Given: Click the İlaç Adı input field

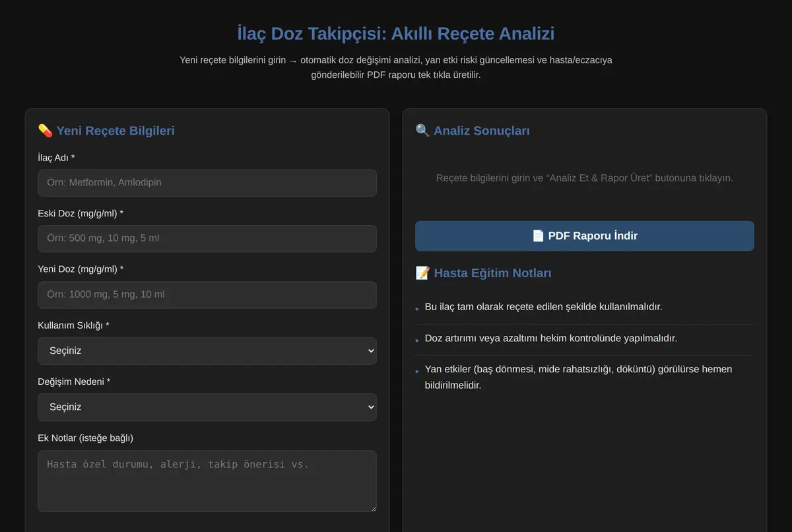Looking at the screenshot, I should (x=207, y=183).
